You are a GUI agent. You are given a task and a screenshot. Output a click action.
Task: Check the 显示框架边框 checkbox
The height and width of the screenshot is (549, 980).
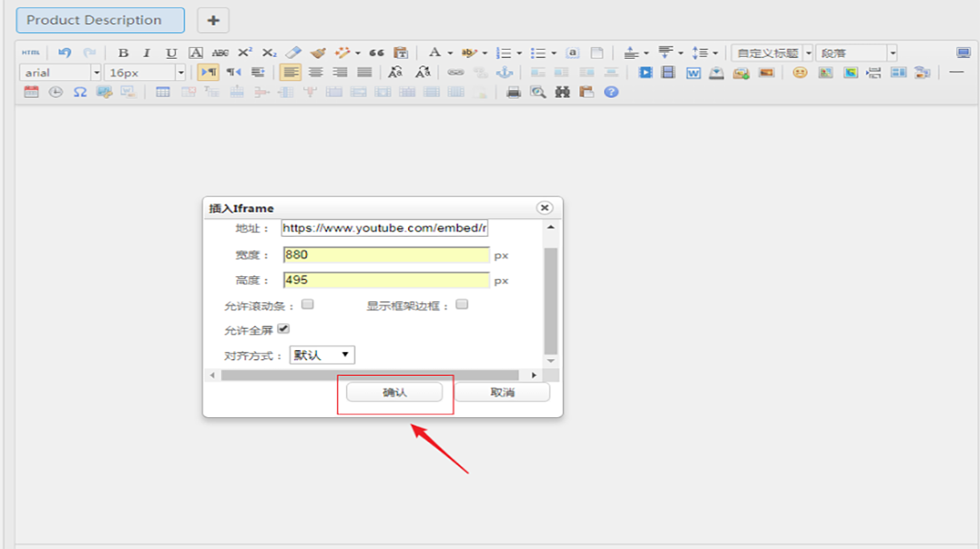coord(462,304)
